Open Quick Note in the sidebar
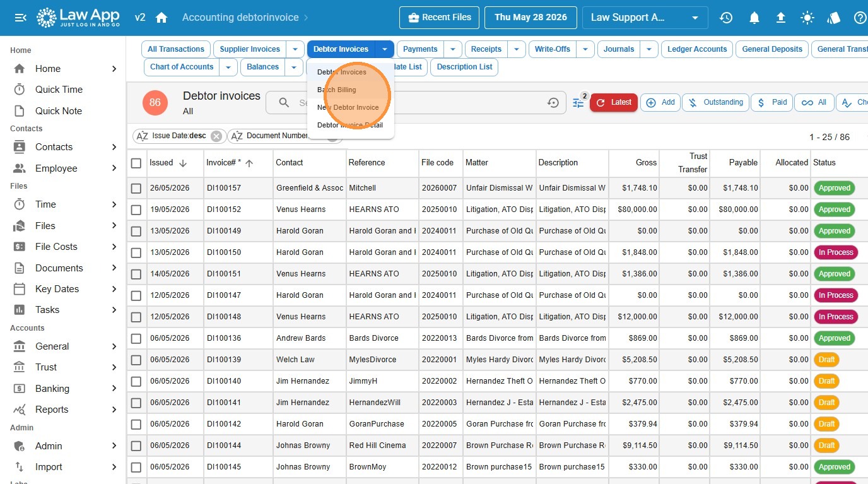 tap(59, 111)
